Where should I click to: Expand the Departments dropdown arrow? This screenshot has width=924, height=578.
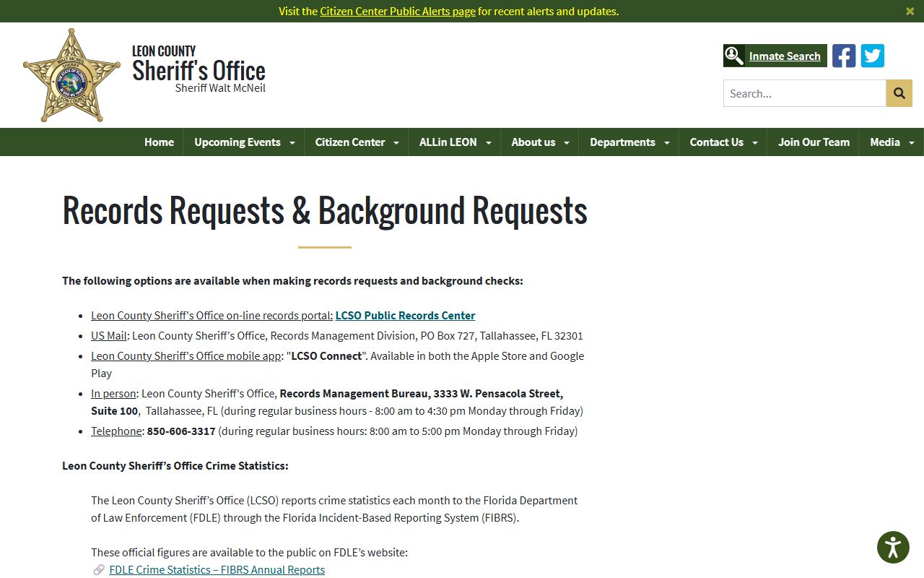[x=667, y=143]
